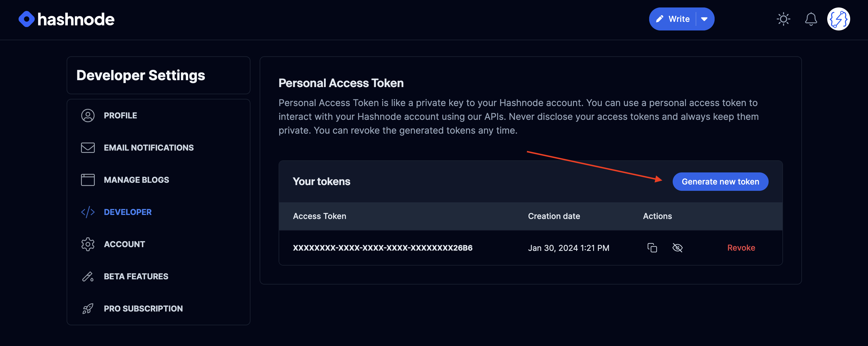Toggle token visibility eye icon

click(677, 248)
